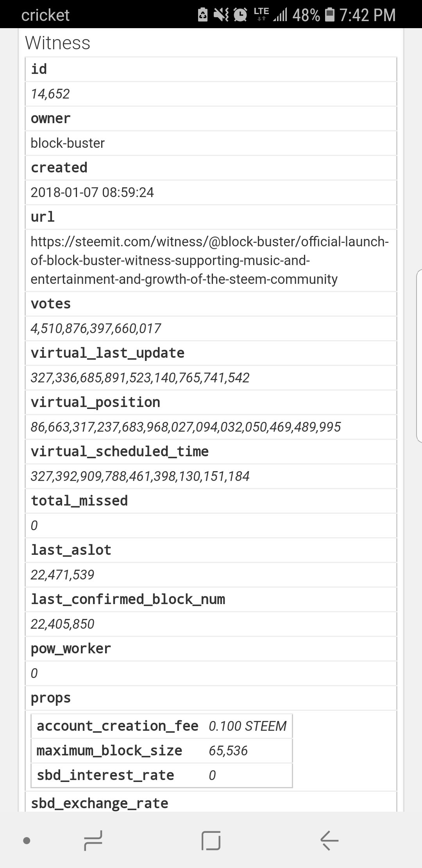Pull the edge panel handle on right side
Viewport: 422px width, 868px height.
tap(419, 356)
